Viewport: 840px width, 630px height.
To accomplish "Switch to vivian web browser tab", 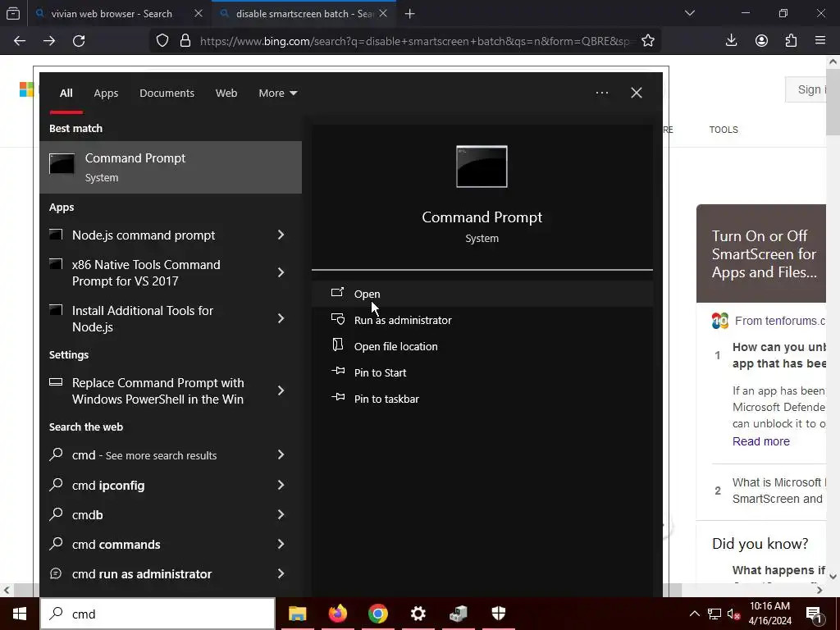I will click(111, 14).
